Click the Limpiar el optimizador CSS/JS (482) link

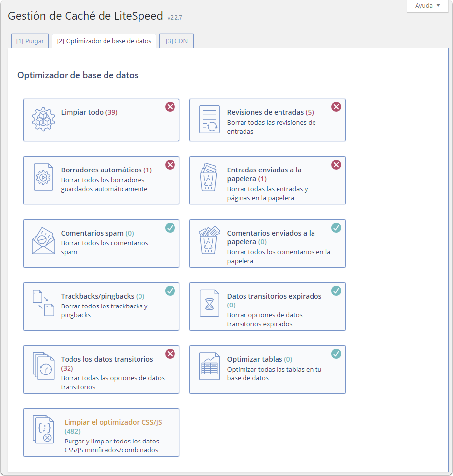[113, 427]
